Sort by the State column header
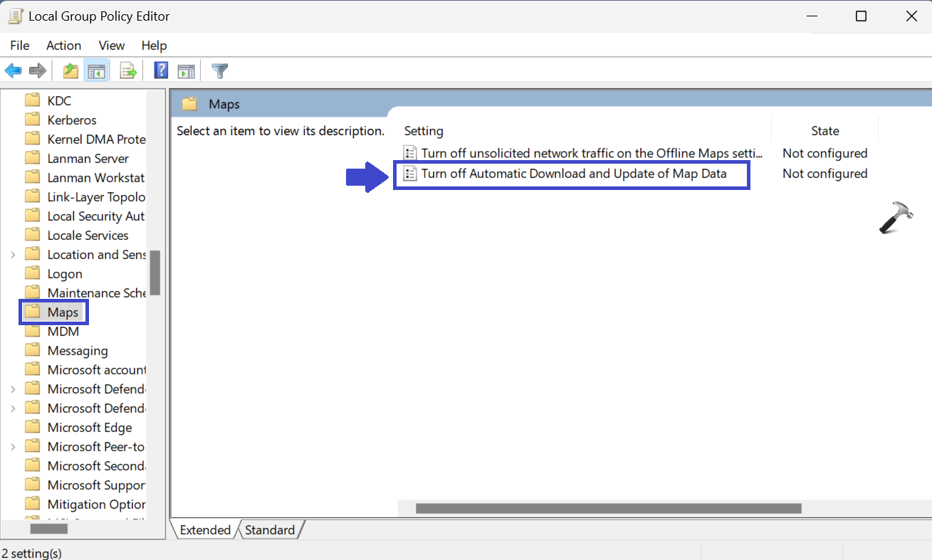Screen dimensions: 932x560 pos(824,131)
